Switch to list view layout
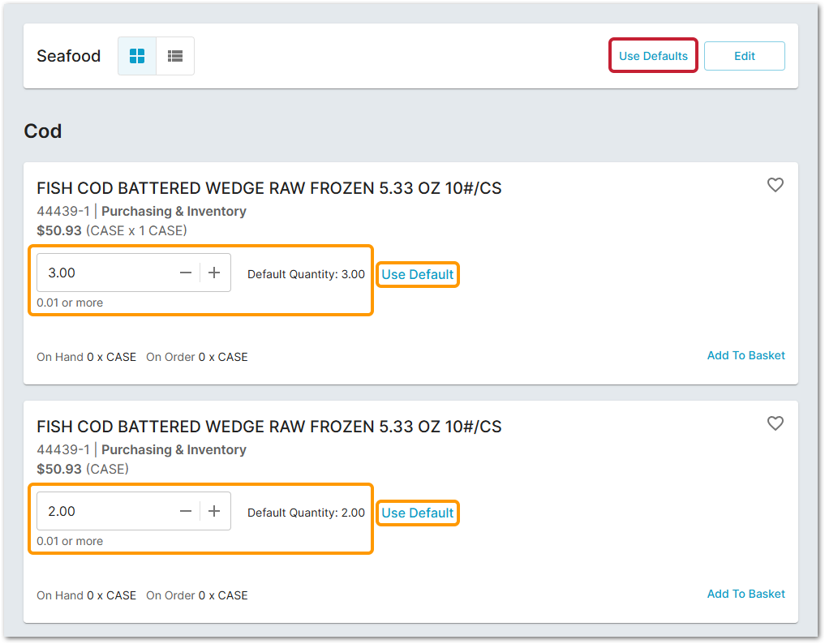Image resolution: width=825 pixels, height=644 pixels. (175, 56)
